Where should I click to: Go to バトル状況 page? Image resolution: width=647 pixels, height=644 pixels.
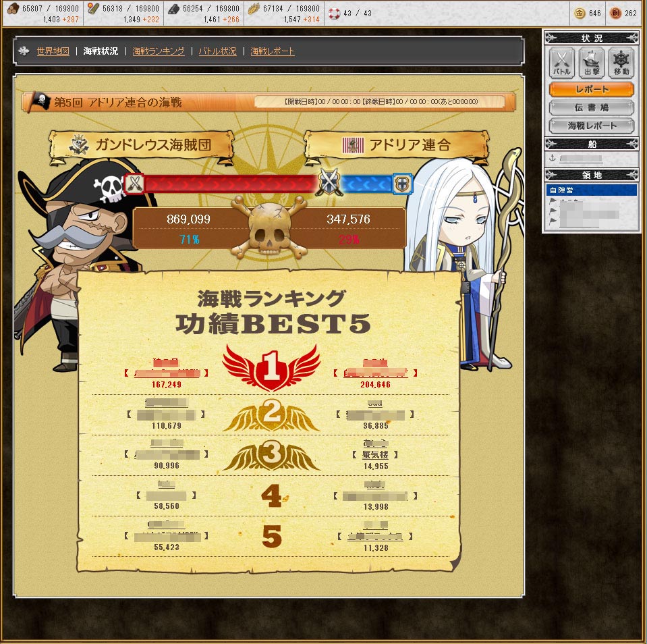[x=217, y=51]
